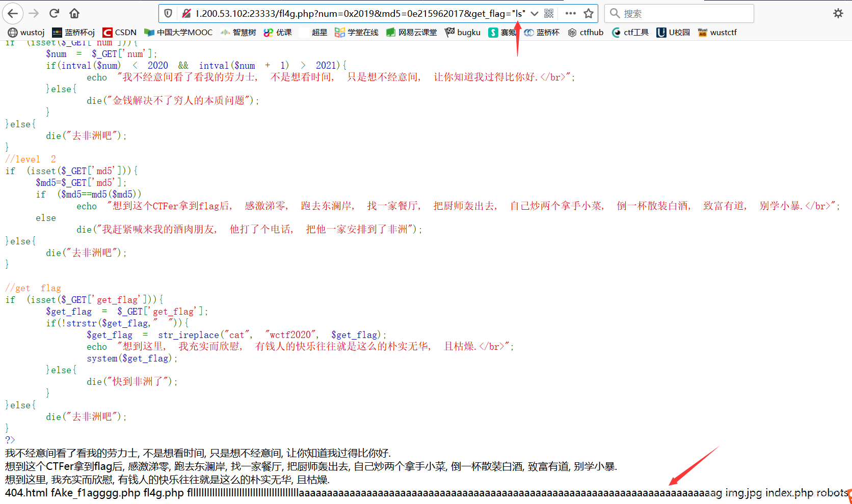Open the U校园 bookmark
This screenshot has width=852, height=504.
point(673,32)
